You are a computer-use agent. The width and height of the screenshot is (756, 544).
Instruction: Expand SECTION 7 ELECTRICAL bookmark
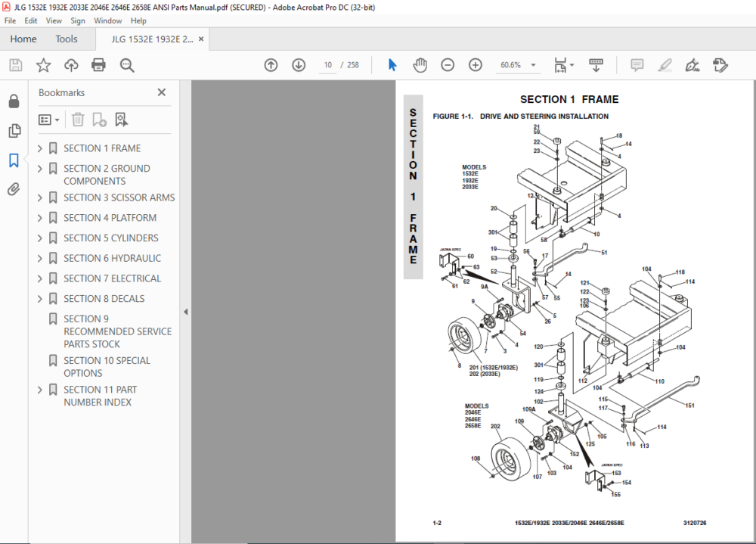[x=40, y=278]
